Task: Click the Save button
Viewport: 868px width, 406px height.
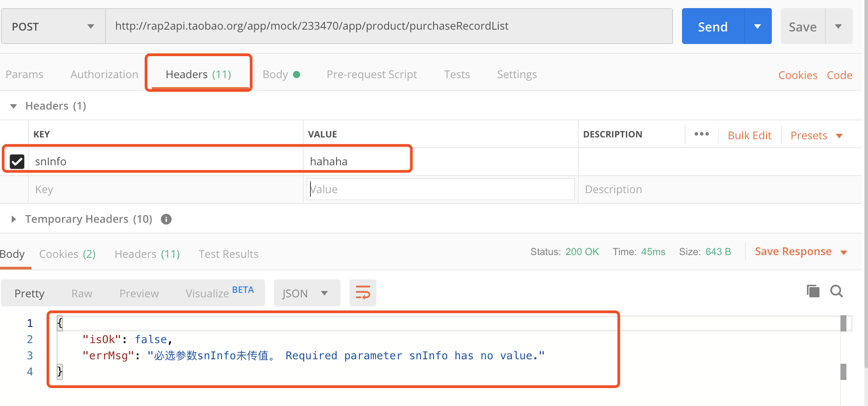Action: pos(802,26)
